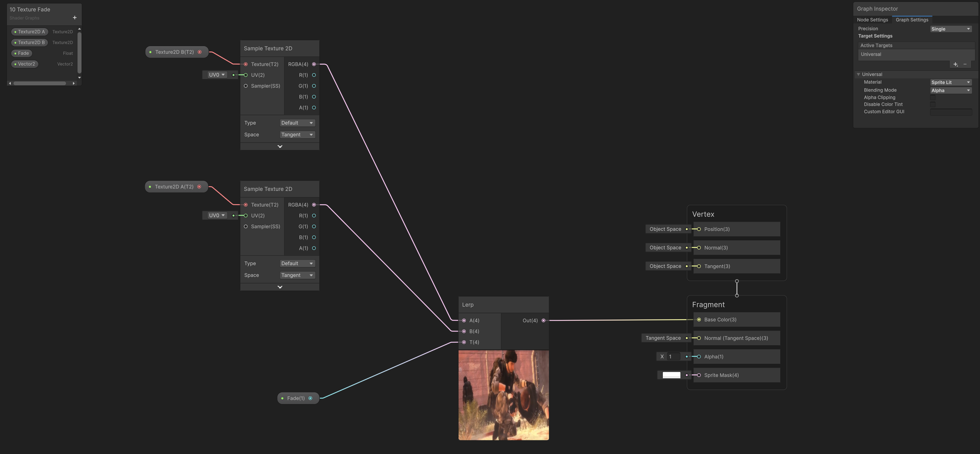Click Out(4) output port on Lerp node
Viewport: 980px width, 454px height.
[543, 320]
